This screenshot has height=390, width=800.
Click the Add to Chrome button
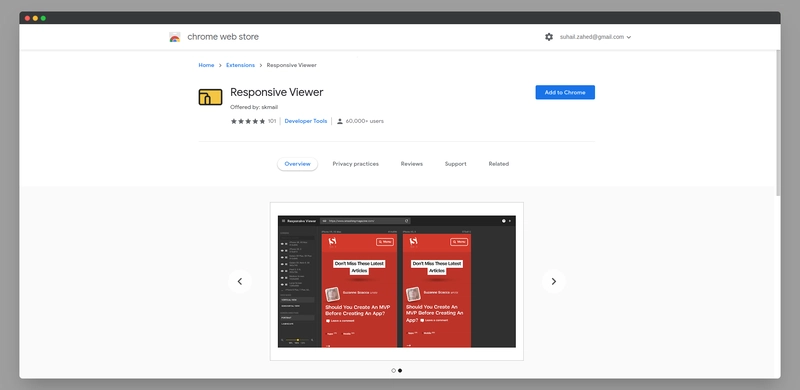(565, 92)
